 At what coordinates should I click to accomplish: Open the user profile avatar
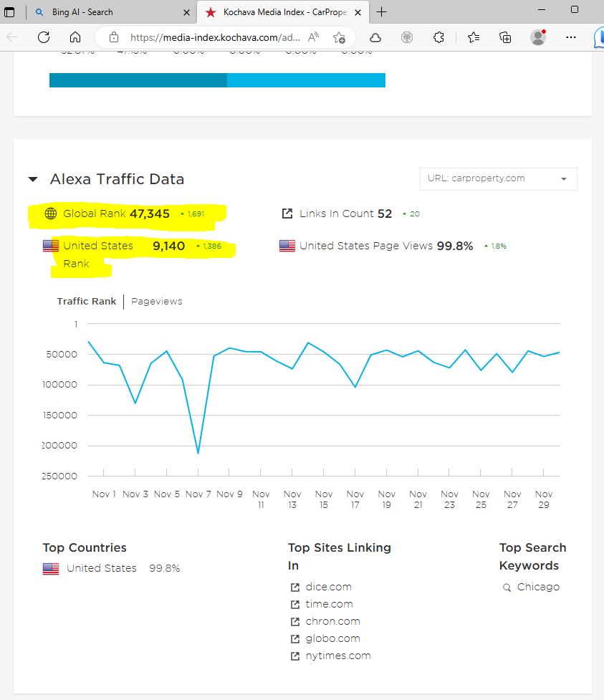538,37
